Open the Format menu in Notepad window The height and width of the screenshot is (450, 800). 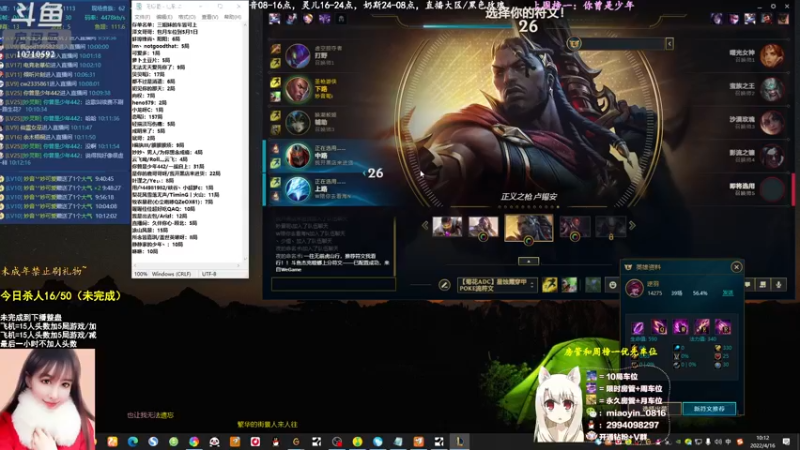pyautogui.click(x=187, y=17)
